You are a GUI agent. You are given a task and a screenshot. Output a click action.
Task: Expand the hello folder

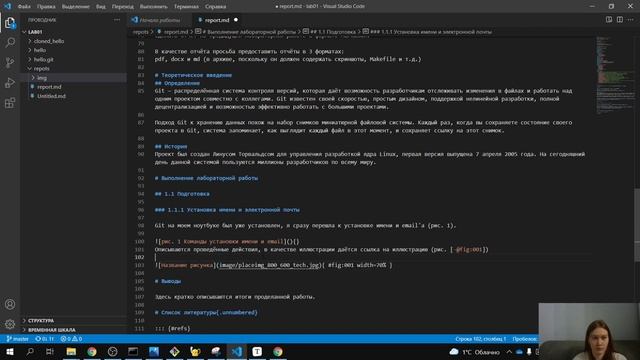point(40,50)
